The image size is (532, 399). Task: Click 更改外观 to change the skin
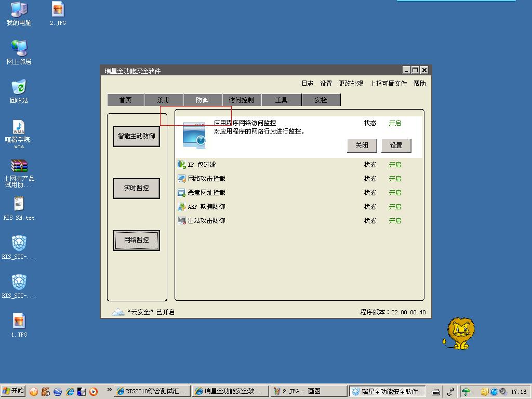351,84
